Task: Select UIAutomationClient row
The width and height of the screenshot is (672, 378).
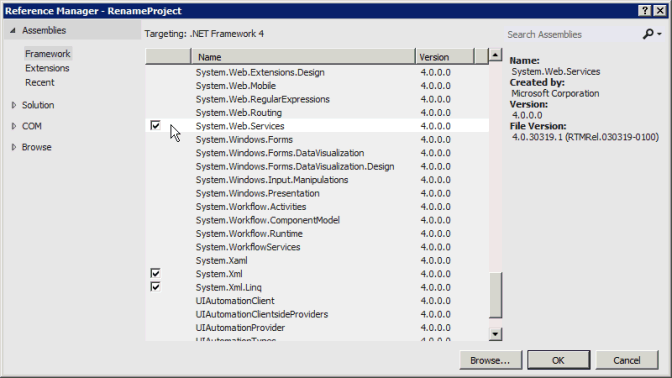Action: tap(317, 300)
